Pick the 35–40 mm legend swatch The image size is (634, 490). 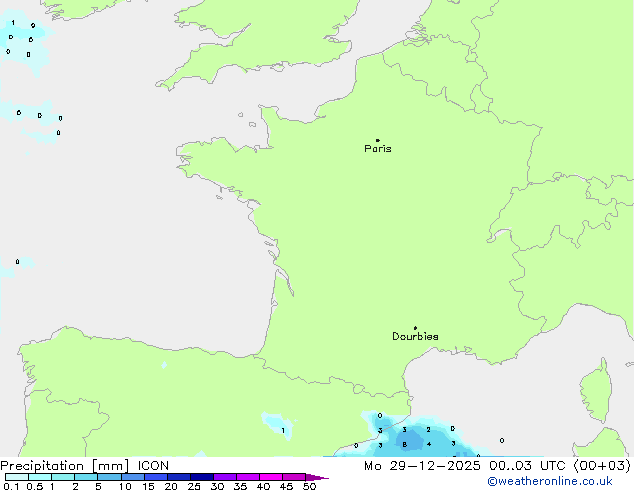coord(247,477)
